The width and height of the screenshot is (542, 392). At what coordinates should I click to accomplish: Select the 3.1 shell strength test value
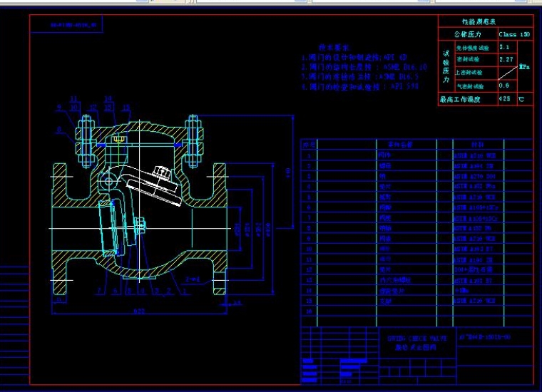coord(504,47)
